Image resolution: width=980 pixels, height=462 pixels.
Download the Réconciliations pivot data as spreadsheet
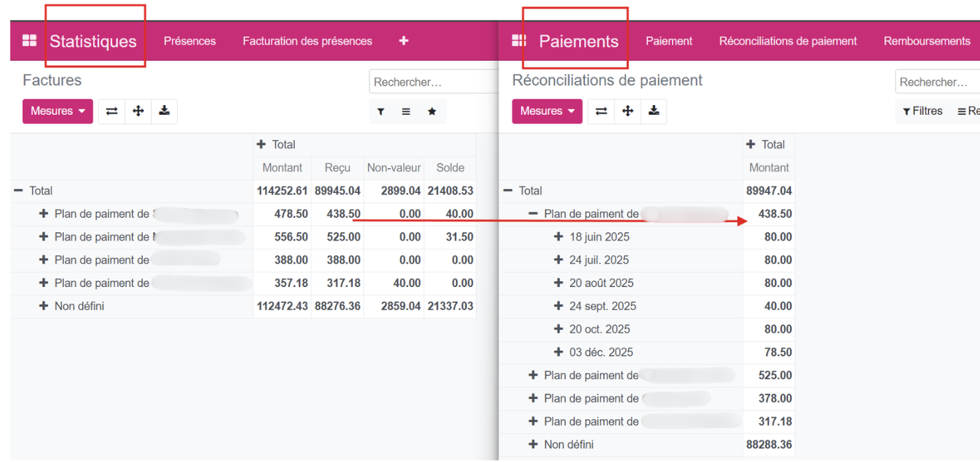tap(653, 111)
